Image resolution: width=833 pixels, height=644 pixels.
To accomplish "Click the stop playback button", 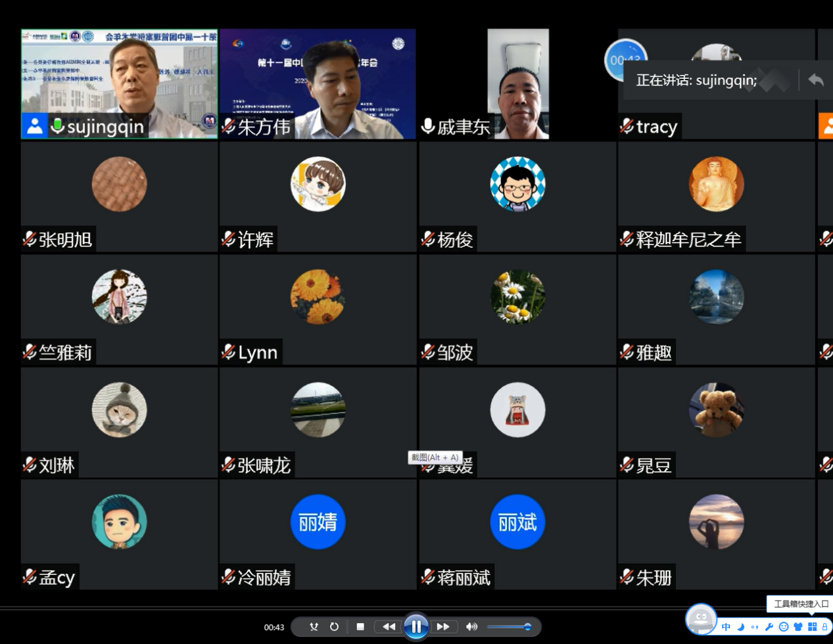I will pos(360,627).
